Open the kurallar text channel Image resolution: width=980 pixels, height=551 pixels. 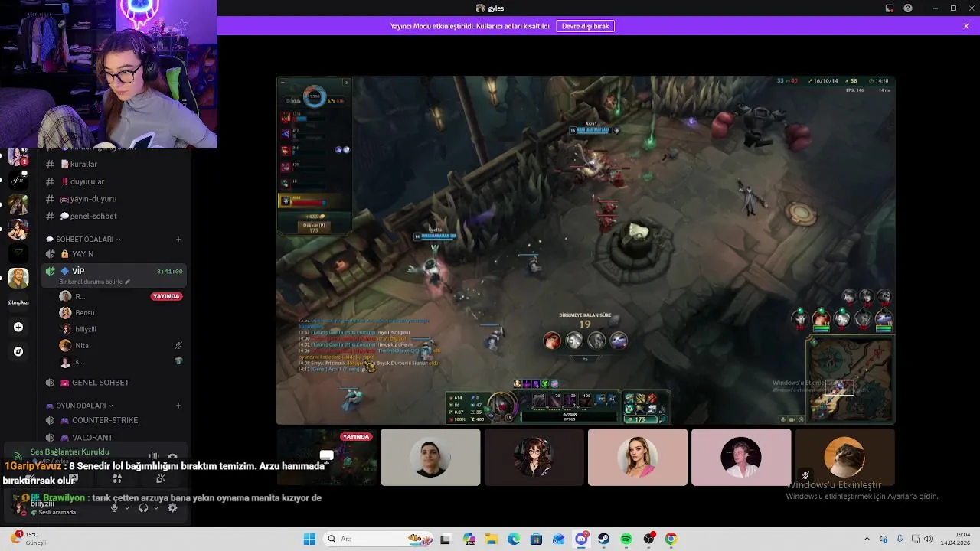pyautogui.click(x=115, y=164)
